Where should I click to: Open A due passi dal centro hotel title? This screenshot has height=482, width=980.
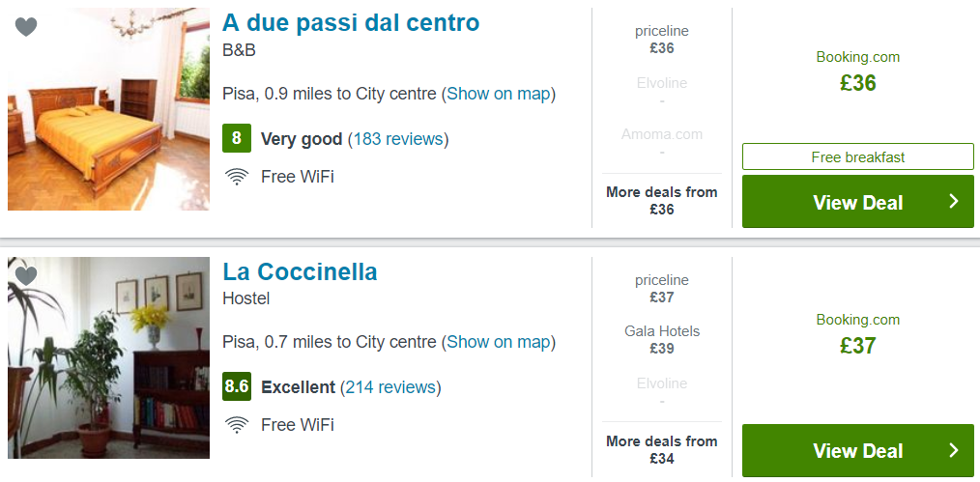(351, 23)
